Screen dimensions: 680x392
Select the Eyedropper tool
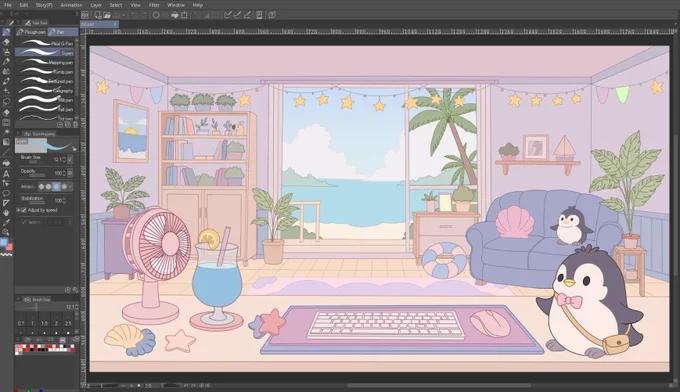(6, 222)
